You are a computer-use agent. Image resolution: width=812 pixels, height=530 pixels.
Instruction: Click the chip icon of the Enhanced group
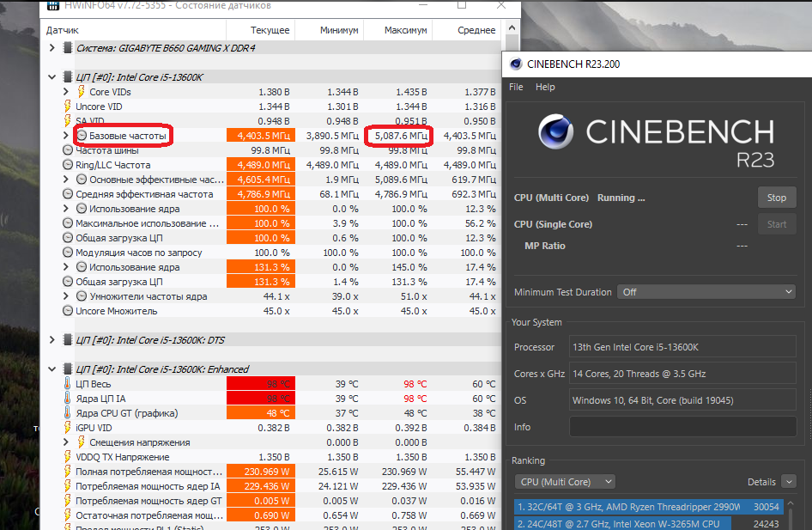click(x=67, y=369)
